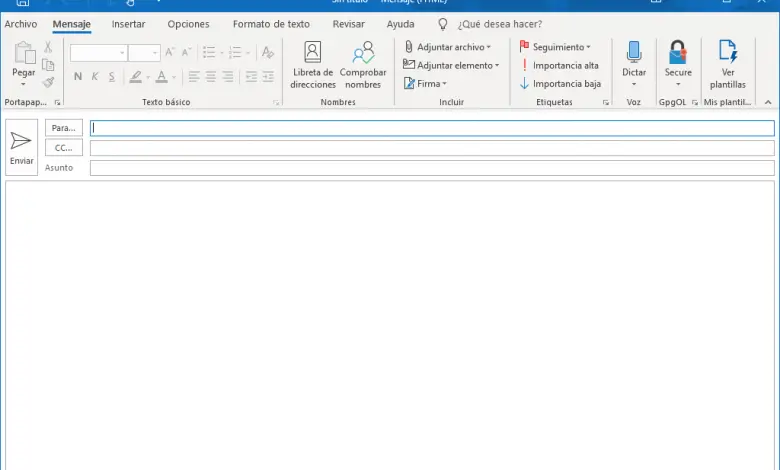Click the Asunto subject field
The height and width of the screenshot is (470, 780).
(432, 168)
